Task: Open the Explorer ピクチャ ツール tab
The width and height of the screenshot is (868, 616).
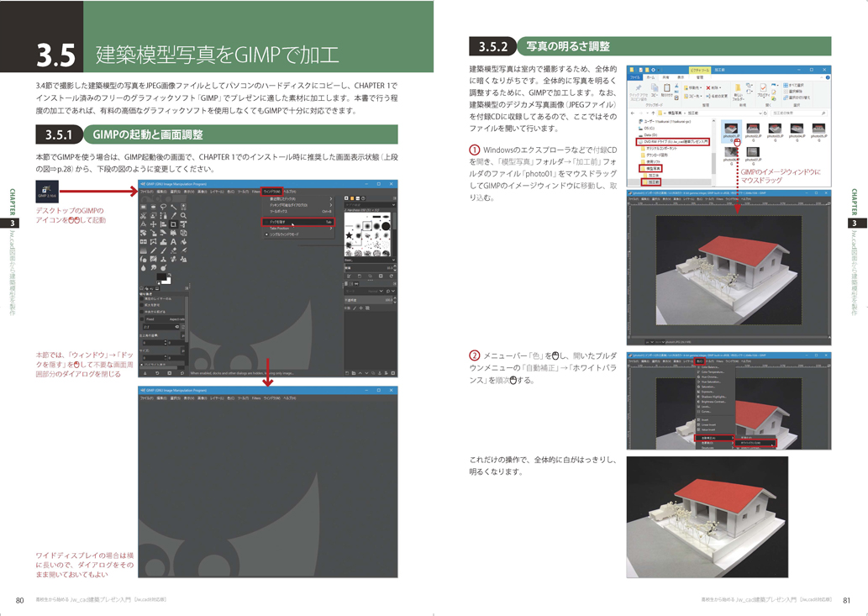Action: point(700,71)
